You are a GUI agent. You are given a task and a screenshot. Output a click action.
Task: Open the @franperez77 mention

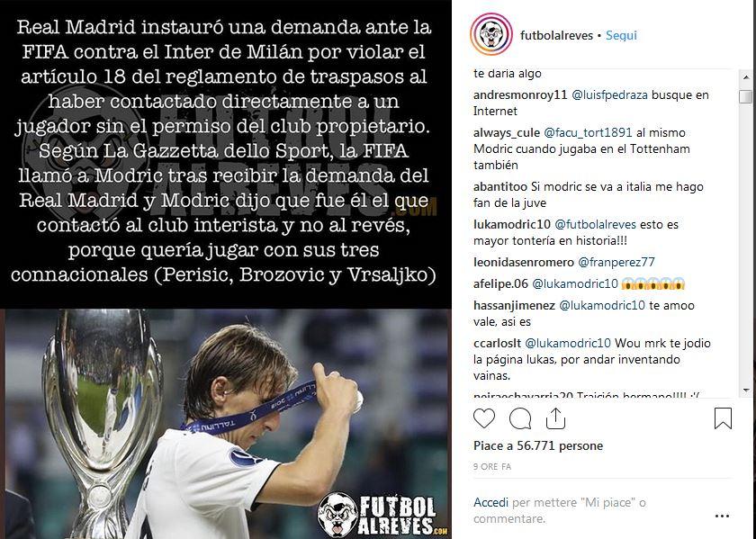click(616, 262)
